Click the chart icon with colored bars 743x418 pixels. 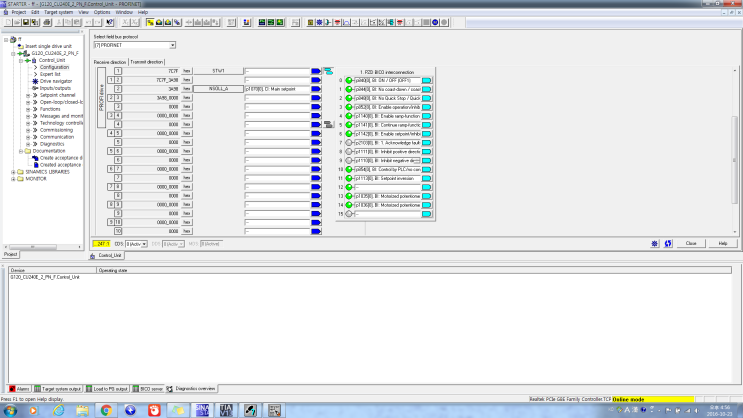click(246, 22)
